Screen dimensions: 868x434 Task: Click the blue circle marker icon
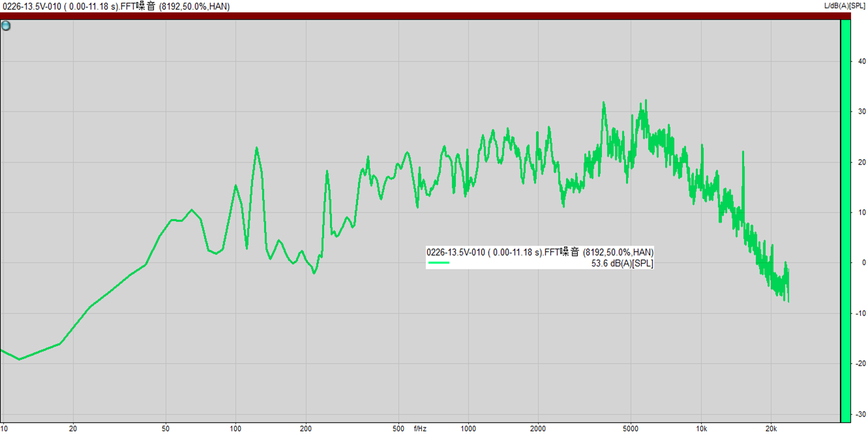(6, 26)
